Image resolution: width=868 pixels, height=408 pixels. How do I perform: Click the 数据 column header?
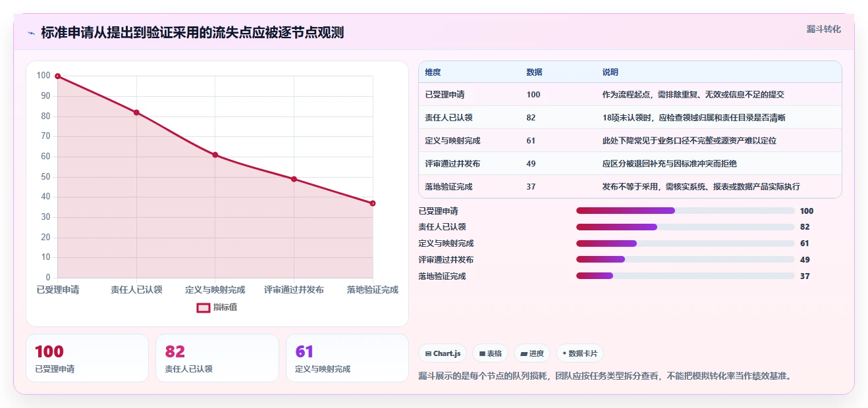point(535,72)
